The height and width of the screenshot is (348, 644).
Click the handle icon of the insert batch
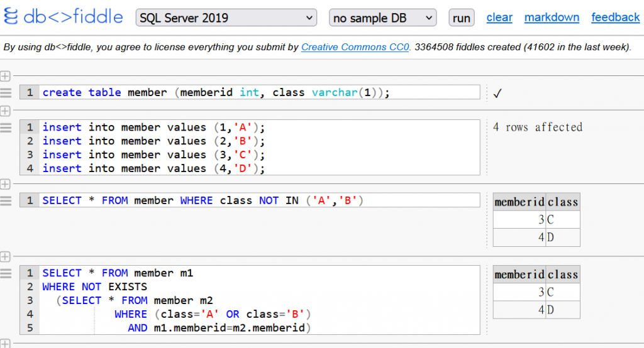click(x=6, y=128)
